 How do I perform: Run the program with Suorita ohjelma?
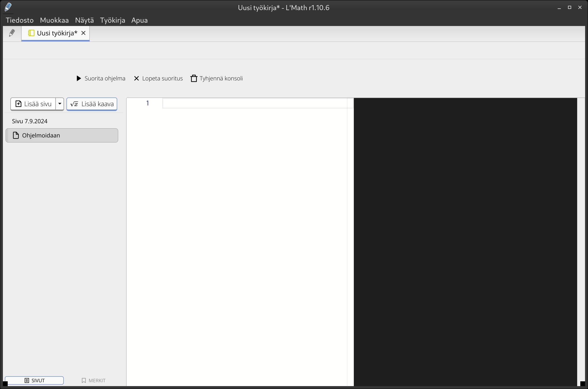click(101, 78)
